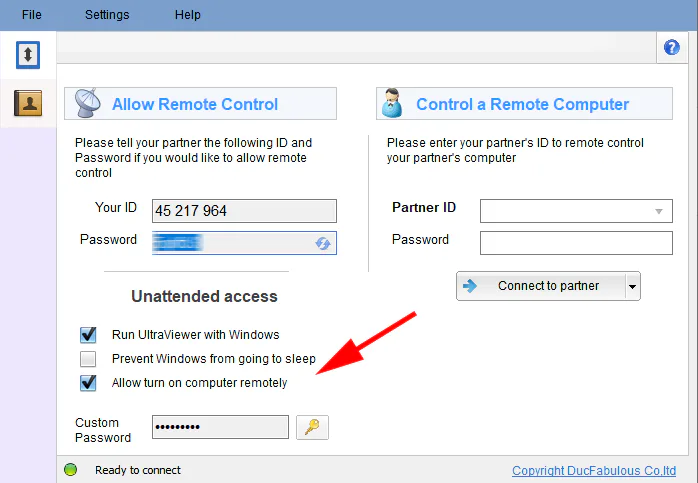Expand the Partner ID dropdown list
The width and height of the screenshot is (698, 483).
click(659, 211)
